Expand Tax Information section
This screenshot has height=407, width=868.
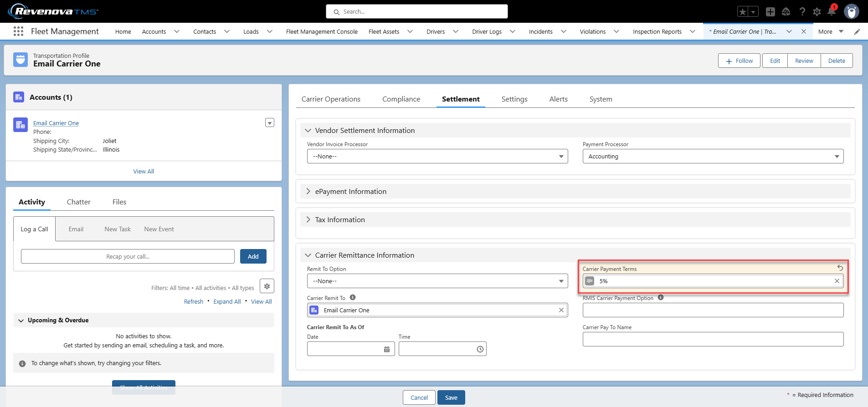575,220
